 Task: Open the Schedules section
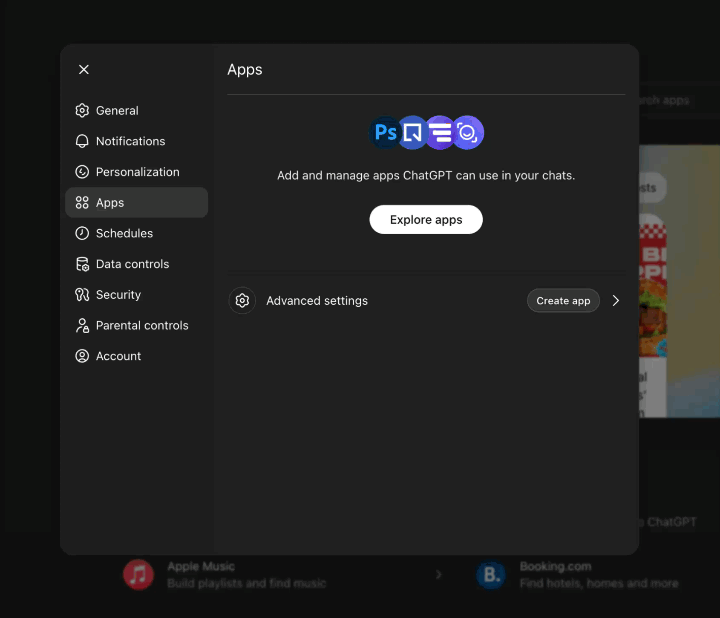[136, 233]
